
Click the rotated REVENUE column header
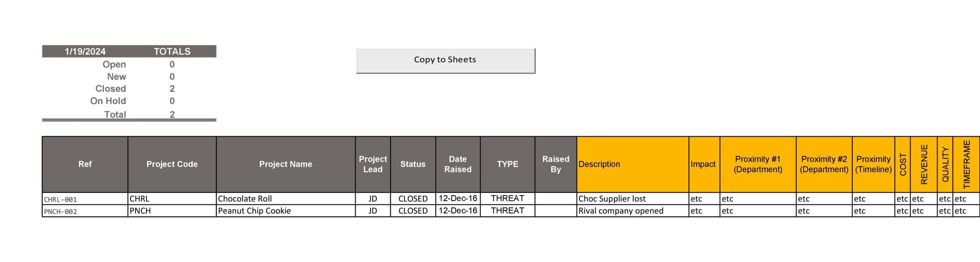coord(924,164)
